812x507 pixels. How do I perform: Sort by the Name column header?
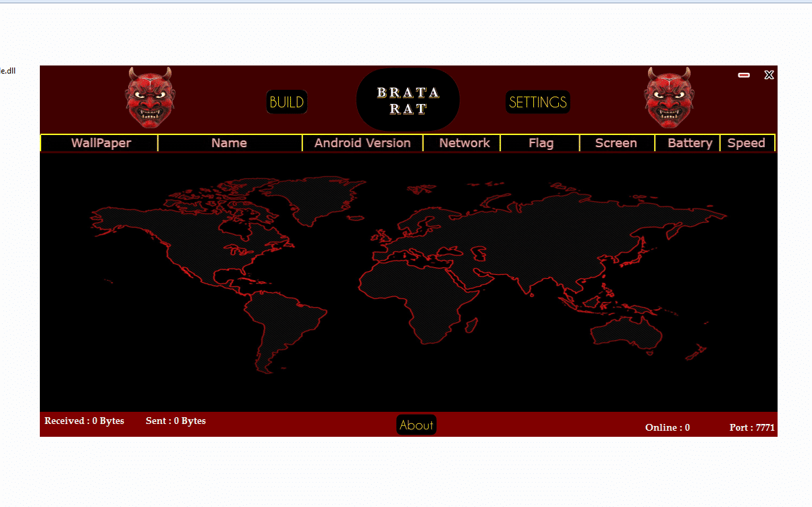[x=229, y=142]
